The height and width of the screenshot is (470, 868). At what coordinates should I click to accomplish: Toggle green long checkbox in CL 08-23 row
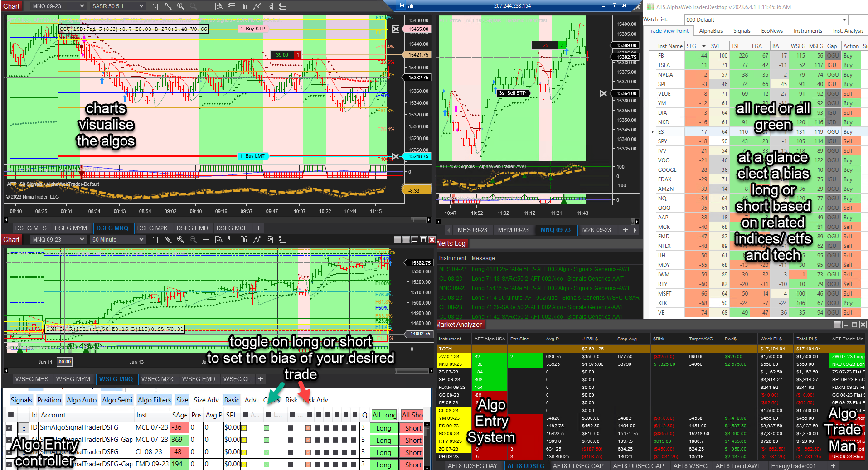pos(267,452)
